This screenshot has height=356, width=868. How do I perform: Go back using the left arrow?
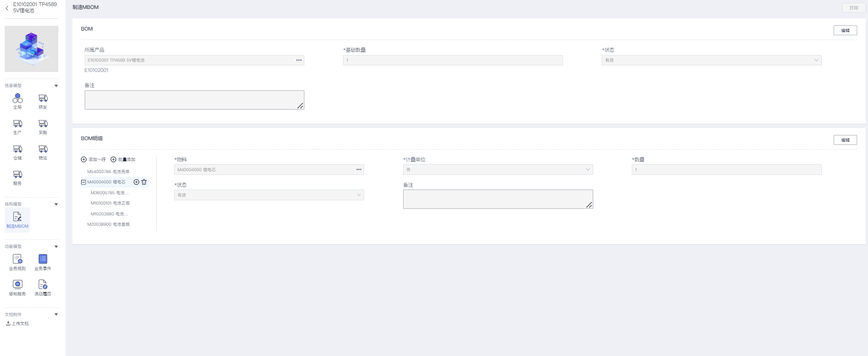coord(7,8)
